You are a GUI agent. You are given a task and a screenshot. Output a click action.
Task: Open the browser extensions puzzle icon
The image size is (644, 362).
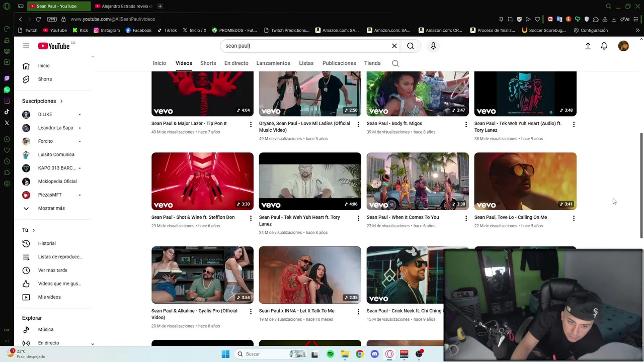coord(596,19)
